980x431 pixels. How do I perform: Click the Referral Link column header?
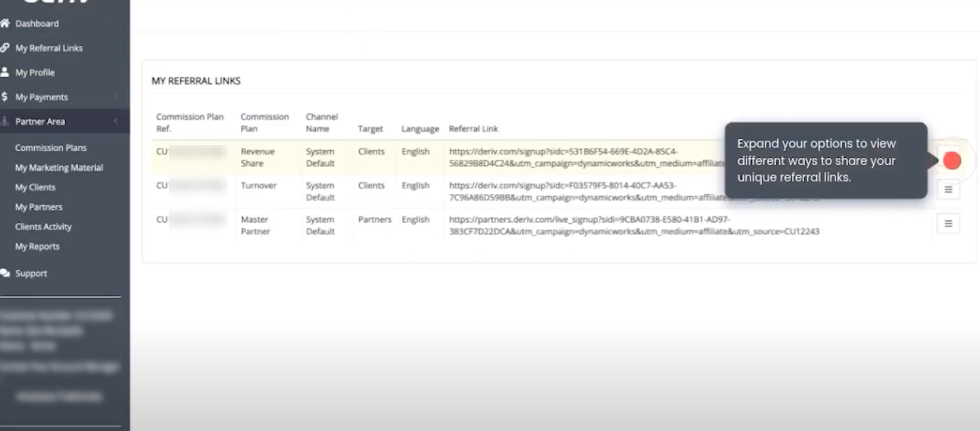tap(473, 129)
